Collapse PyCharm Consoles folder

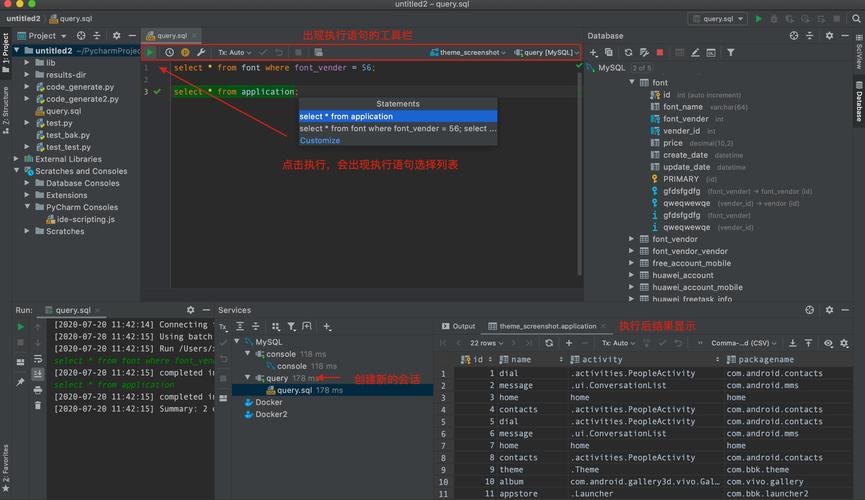pos(27,207)
